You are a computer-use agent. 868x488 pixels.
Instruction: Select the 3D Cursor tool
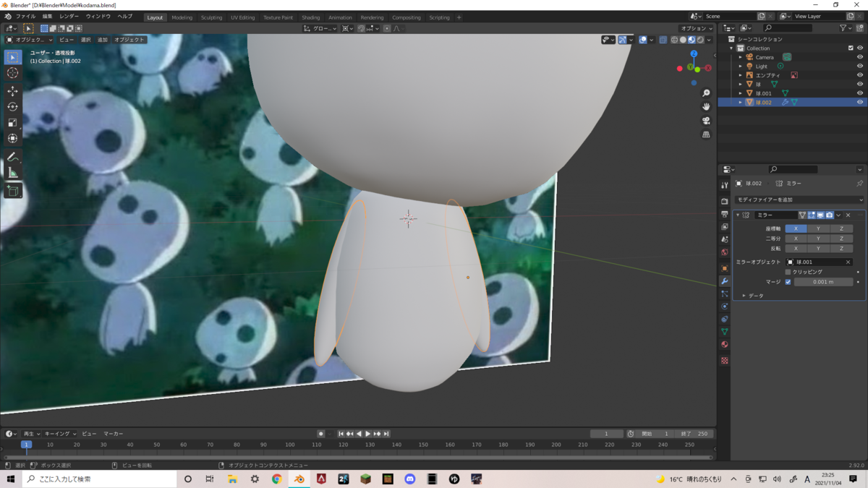pos(13,73)
